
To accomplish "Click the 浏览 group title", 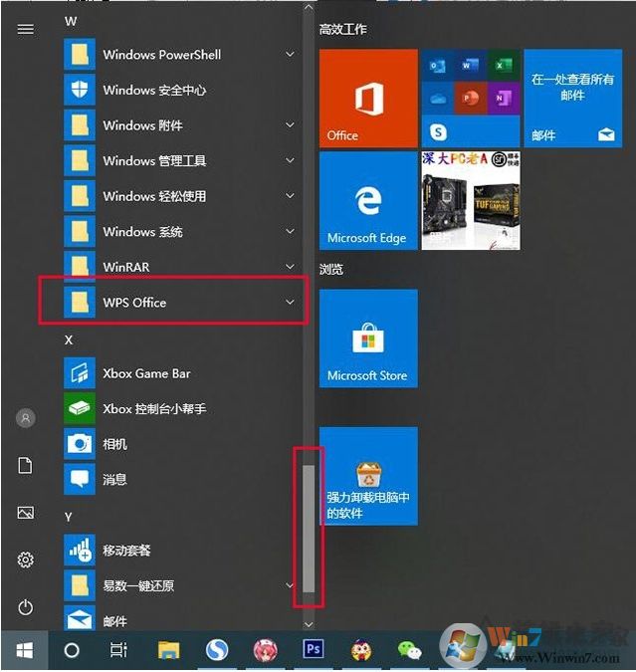I will (330, 270).
